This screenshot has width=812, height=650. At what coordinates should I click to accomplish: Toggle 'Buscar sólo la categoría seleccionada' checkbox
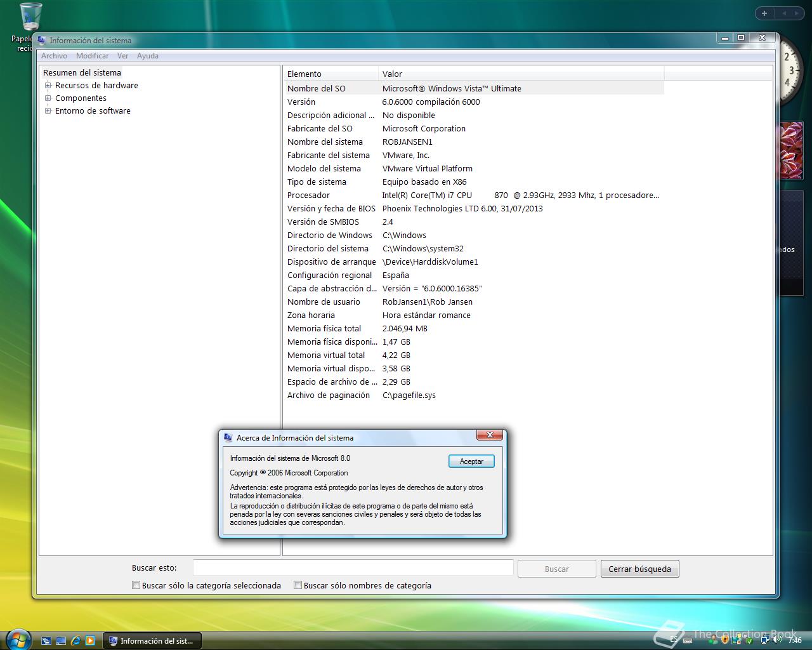point(136,585)
